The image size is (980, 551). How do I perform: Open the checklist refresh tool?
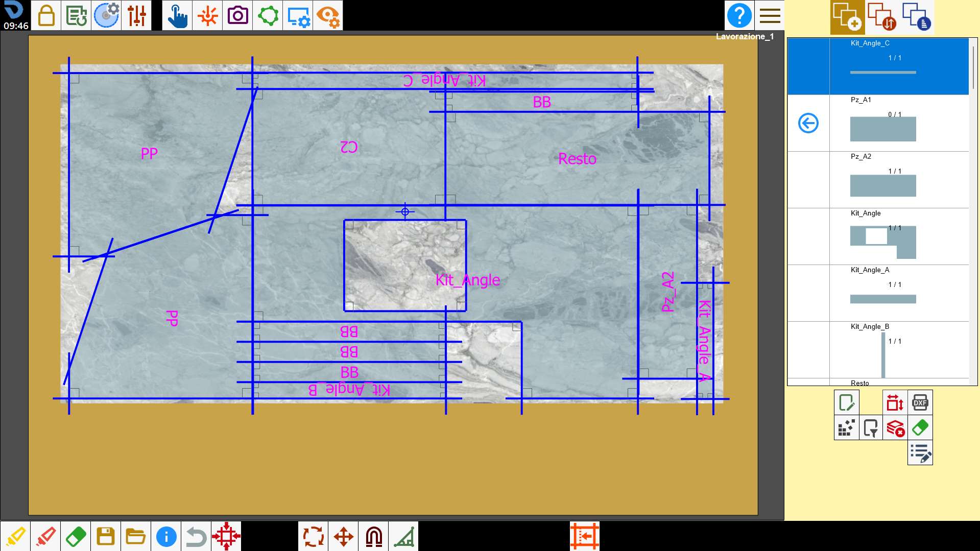pyautogui.click(x=76, y=15)
